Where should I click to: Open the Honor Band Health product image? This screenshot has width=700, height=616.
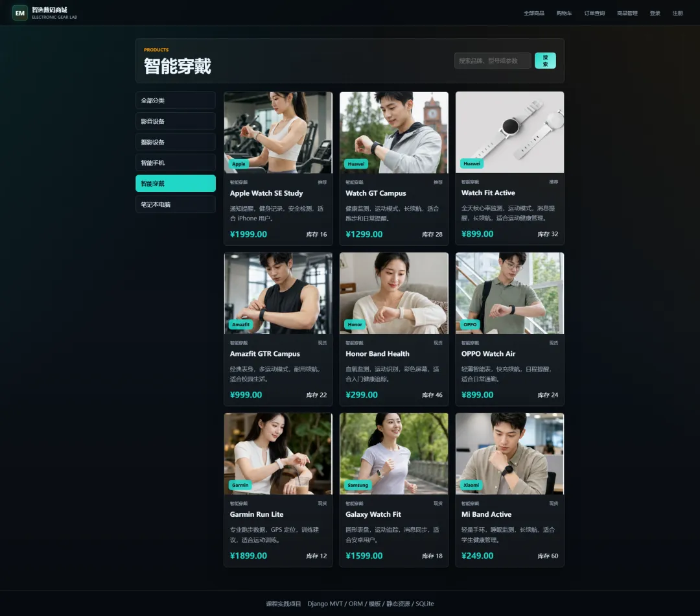[394, 293]
